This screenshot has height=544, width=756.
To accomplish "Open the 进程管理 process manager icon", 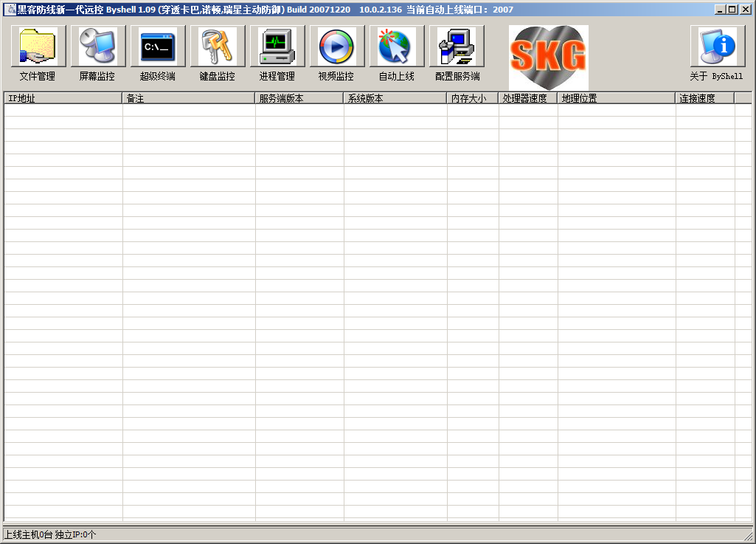I will (x=277, y=47).
